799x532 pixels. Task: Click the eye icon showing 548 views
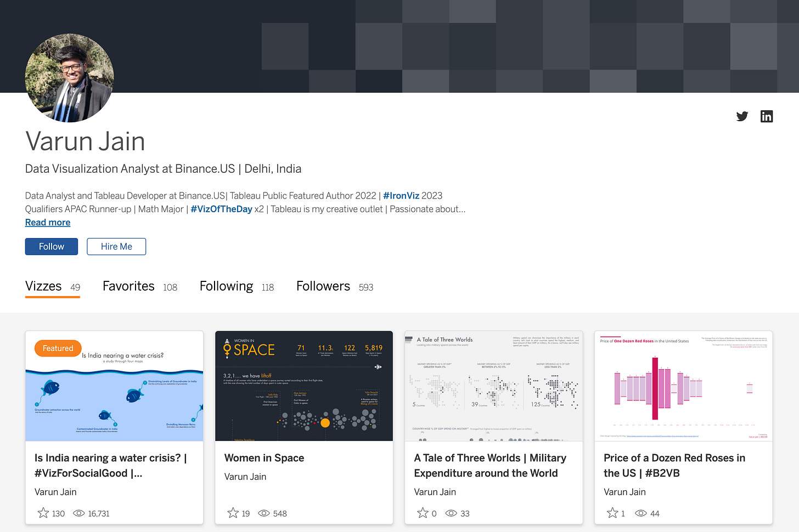coord(264,513)
